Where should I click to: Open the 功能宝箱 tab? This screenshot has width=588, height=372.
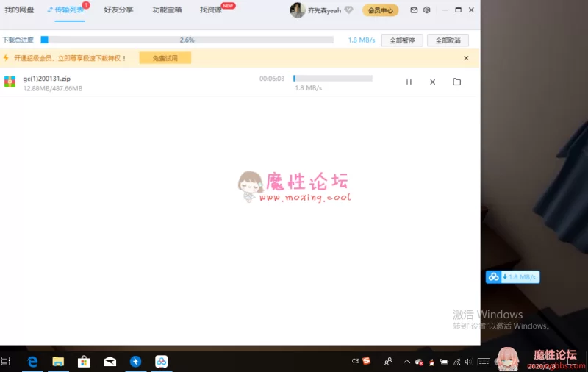[x=168, y=10]
